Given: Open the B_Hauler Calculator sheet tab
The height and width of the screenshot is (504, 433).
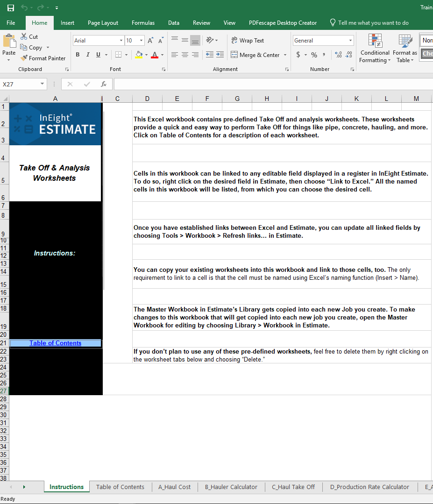Looking at the screenshot, I should (231, 487).
